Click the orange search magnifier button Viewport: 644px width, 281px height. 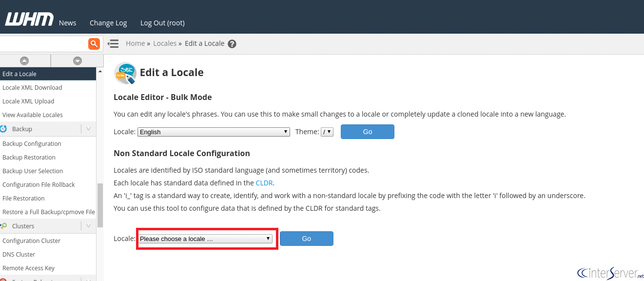tap(94, 43)
